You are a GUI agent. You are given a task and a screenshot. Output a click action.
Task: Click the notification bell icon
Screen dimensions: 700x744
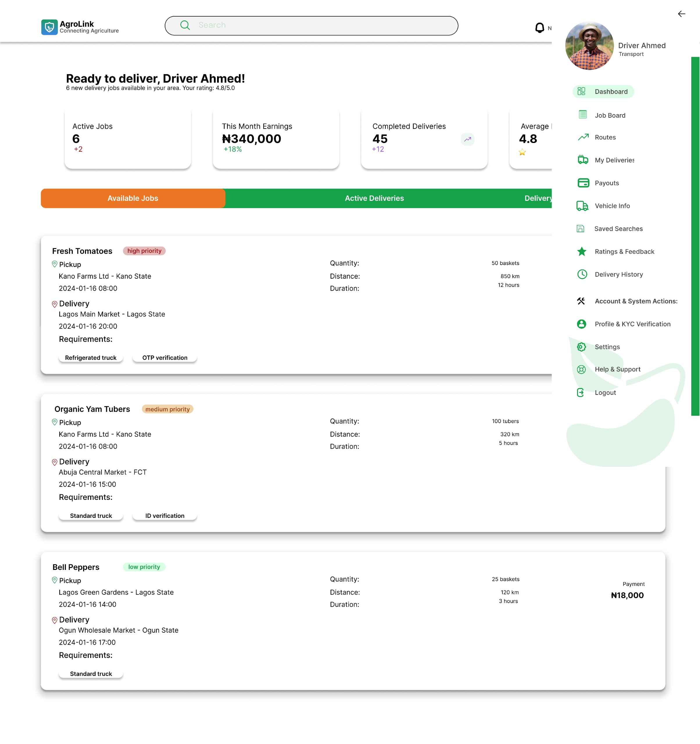tap(539, 28)
